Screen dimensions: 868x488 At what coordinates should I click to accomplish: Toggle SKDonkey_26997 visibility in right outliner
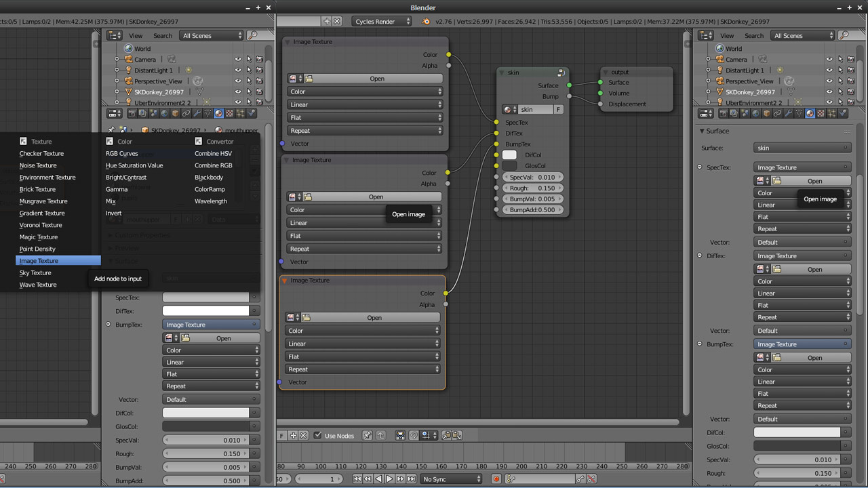pyautogui.click(x=829, y=92)
